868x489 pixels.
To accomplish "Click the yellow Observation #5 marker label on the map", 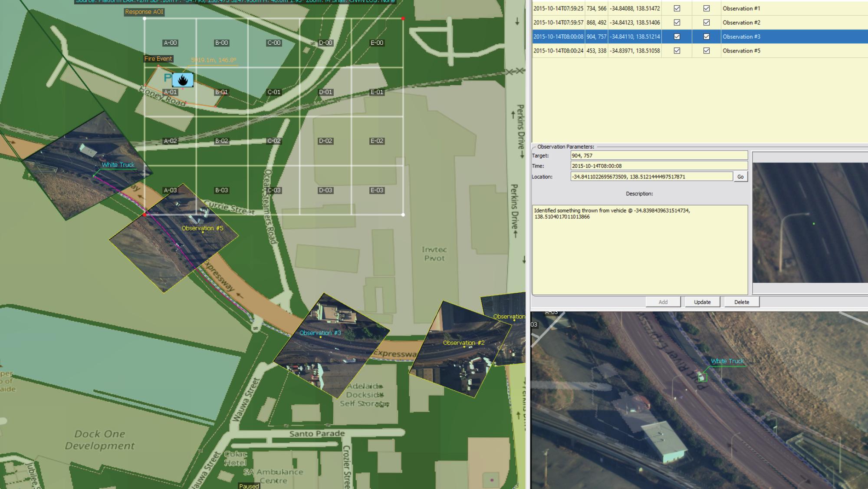I will pyautogui.click(x=202, y=228).
